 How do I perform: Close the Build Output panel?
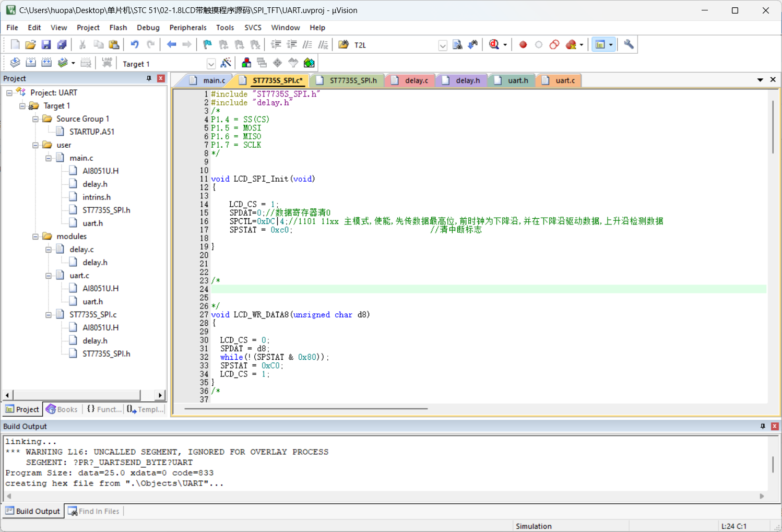(775, 427)
